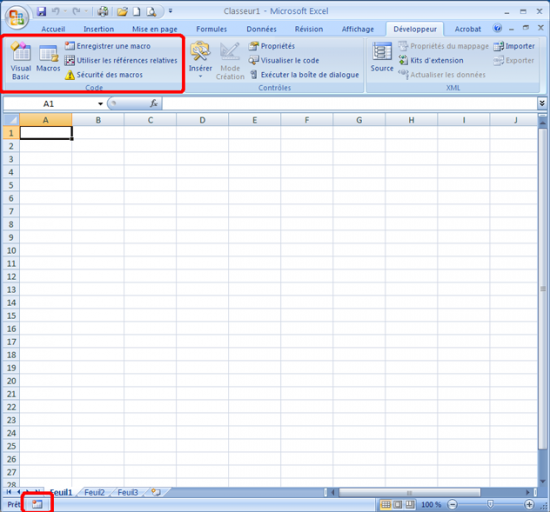Open Sécurité des macros

[104, 75]
